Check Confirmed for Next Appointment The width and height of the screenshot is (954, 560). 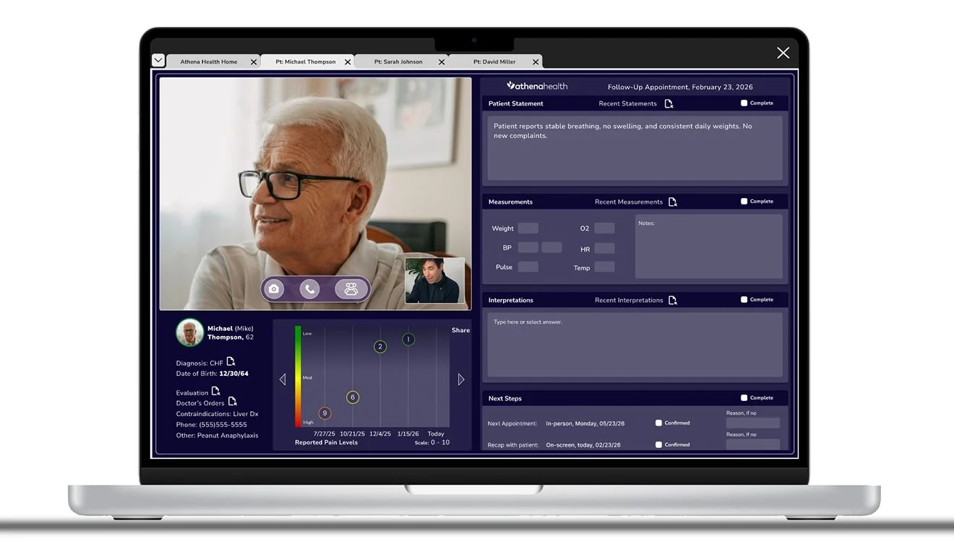658,423
